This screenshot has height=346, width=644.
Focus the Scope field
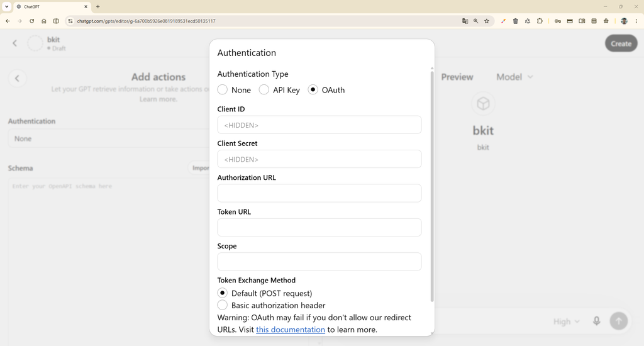(x=319, y=261)
